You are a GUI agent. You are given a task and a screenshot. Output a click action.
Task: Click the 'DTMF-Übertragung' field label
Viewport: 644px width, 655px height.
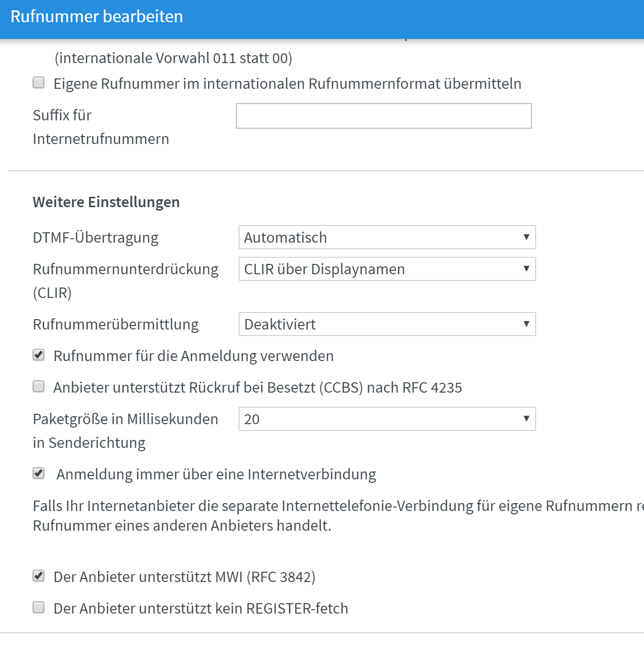click(95, 238)
